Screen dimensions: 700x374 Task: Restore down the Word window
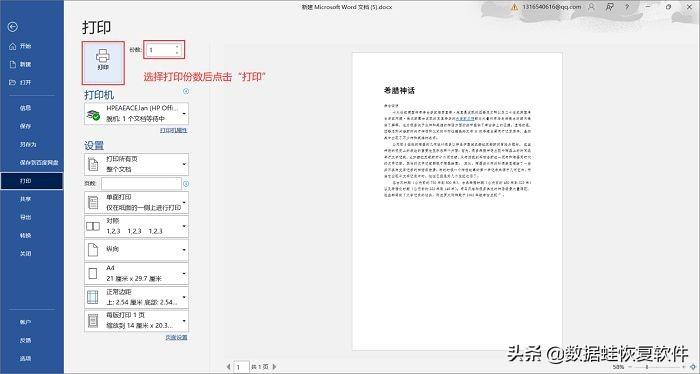[668, 7]
